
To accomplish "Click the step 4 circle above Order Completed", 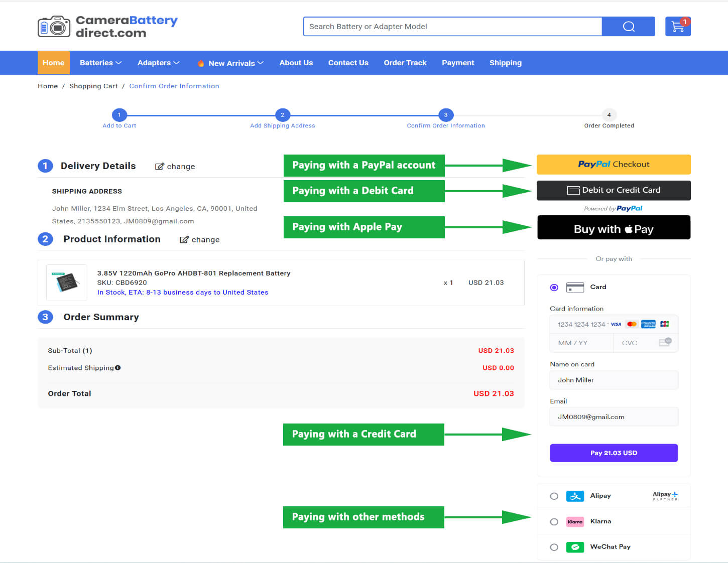I will pos(609,115).
